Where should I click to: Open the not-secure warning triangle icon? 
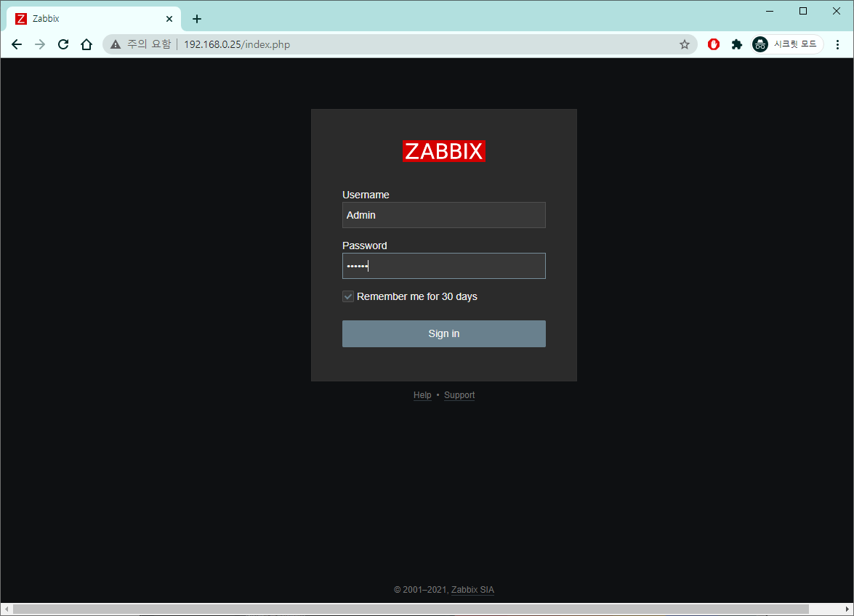point(116,44)
